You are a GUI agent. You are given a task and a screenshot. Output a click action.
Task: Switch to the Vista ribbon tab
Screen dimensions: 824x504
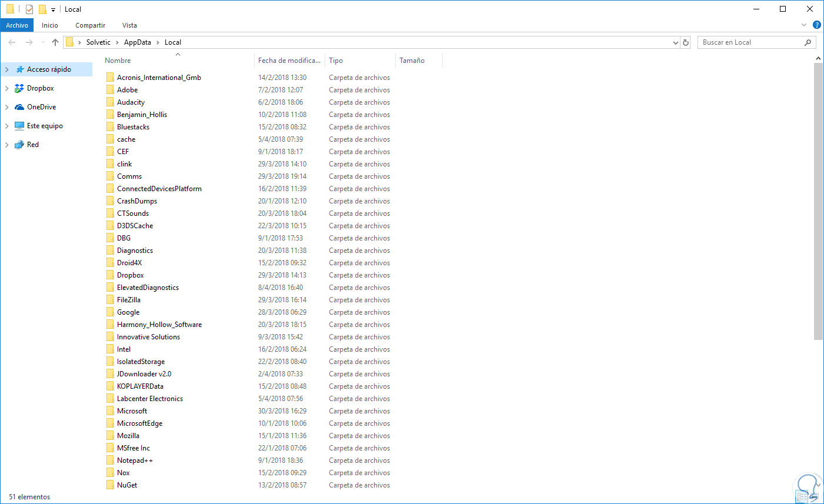pyautogui.click(x=129, y=25)
